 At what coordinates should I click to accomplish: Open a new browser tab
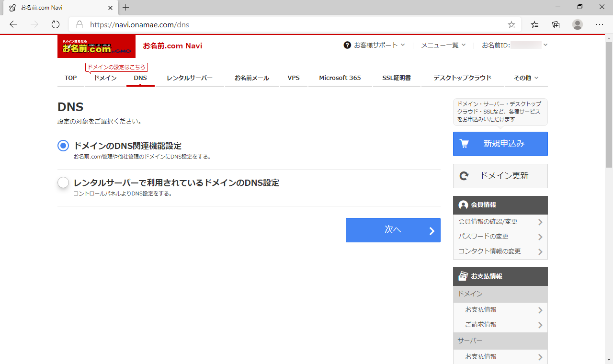tap(126, 8)
